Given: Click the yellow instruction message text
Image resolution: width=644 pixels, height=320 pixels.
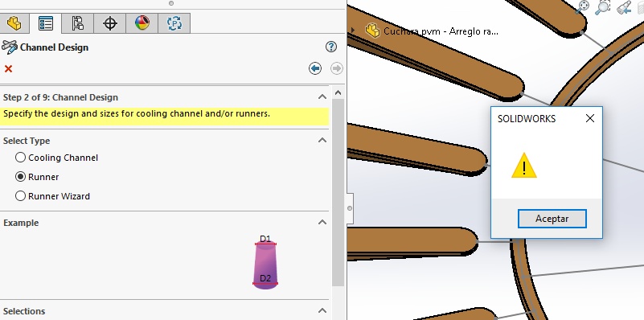Looking at the screenshot, I should coord(137,113).
